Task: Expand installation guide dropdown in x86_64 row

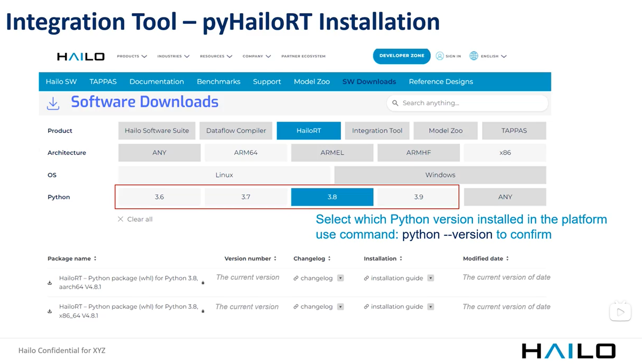Action: pyautogui.click(x=431, y=307)
